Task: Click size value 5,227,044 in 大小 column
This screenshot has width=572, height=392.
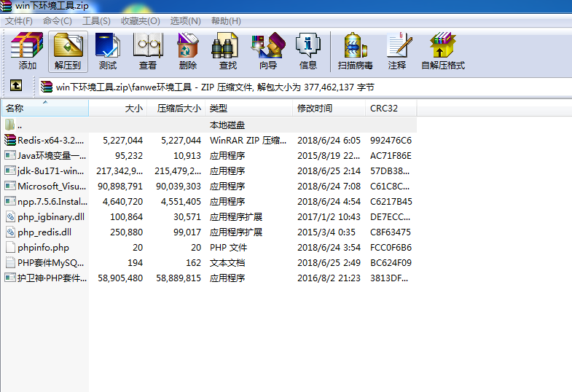Action: pyautogui.click(x=123, y=141)
